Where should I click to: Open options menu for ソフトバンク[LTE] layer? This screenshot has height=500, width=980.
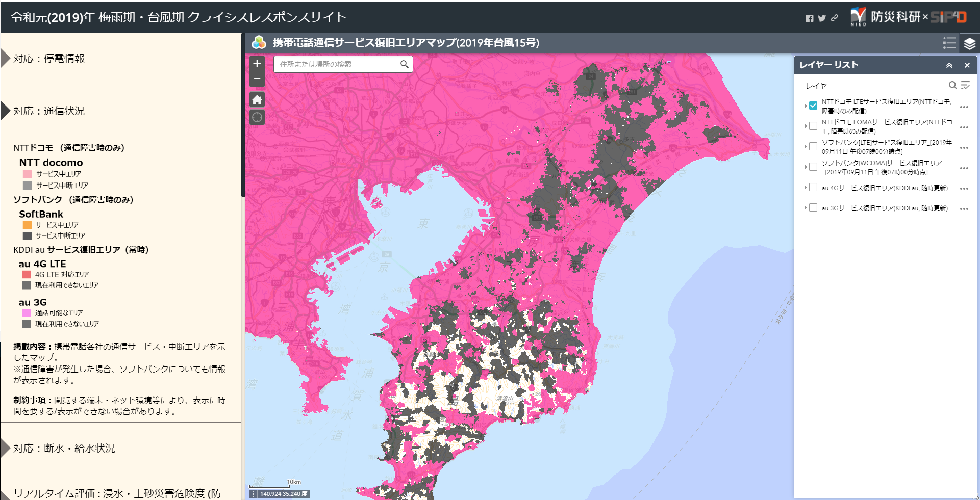pos(964,148)
